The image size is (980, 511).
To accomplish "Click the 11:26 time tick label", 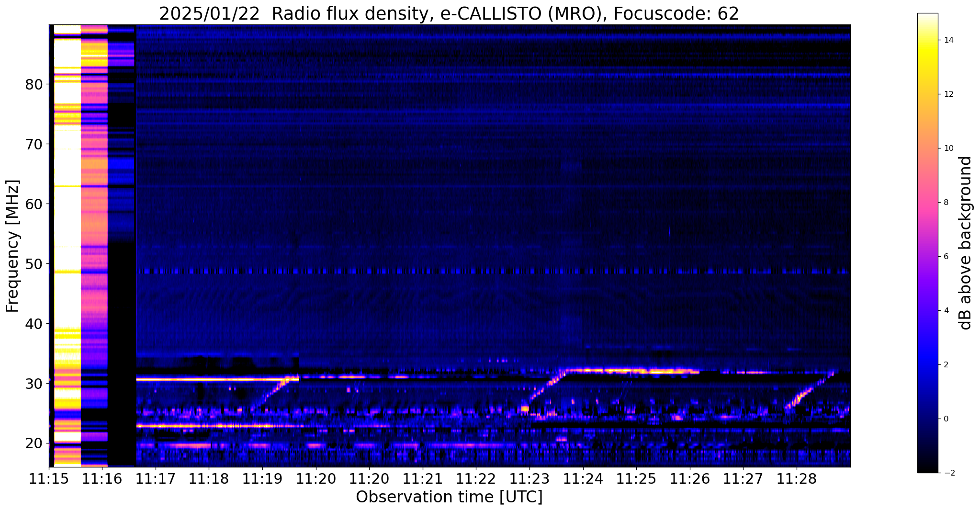I will pyautogui.click(x=689, y=479).
